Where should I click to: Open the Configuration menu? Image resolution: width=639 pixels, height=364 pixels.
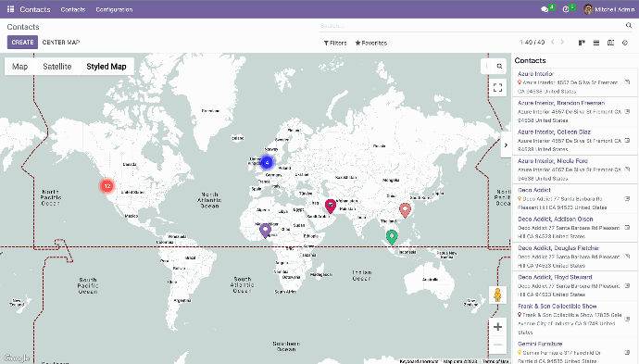[x=114, y=9]
